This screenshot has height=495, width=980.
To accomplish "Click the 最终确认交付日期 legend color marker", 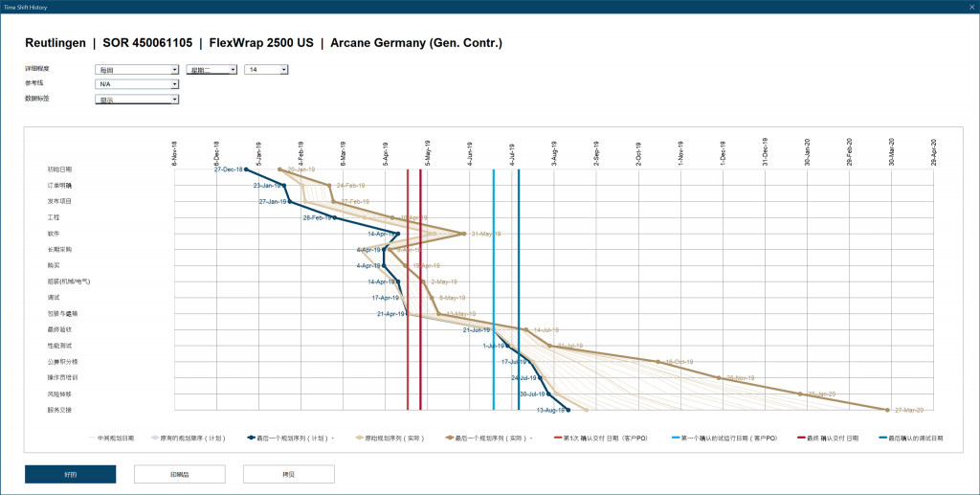I will coord(802,438).
